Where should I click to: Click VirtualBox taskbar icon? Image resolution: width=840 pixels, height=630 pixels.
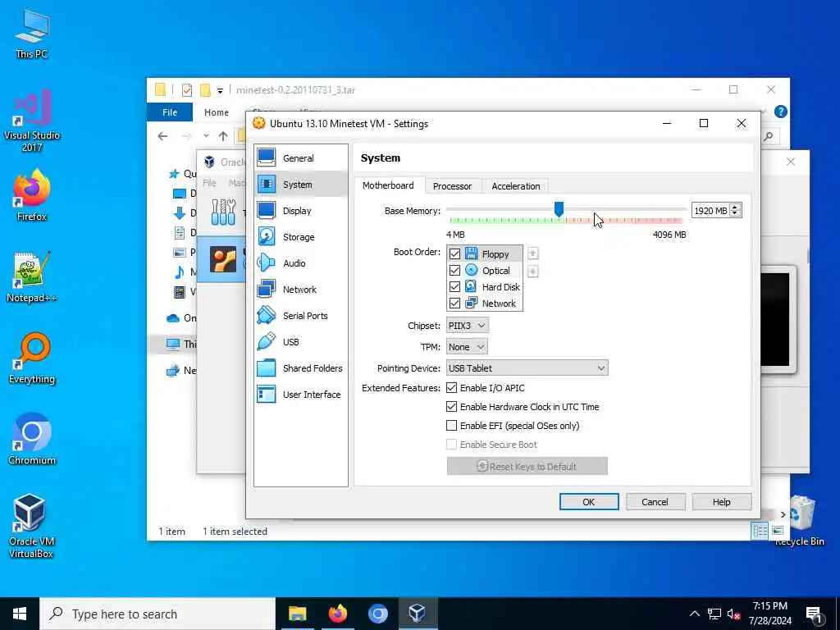pyautogui.click(x=418, y=614)
